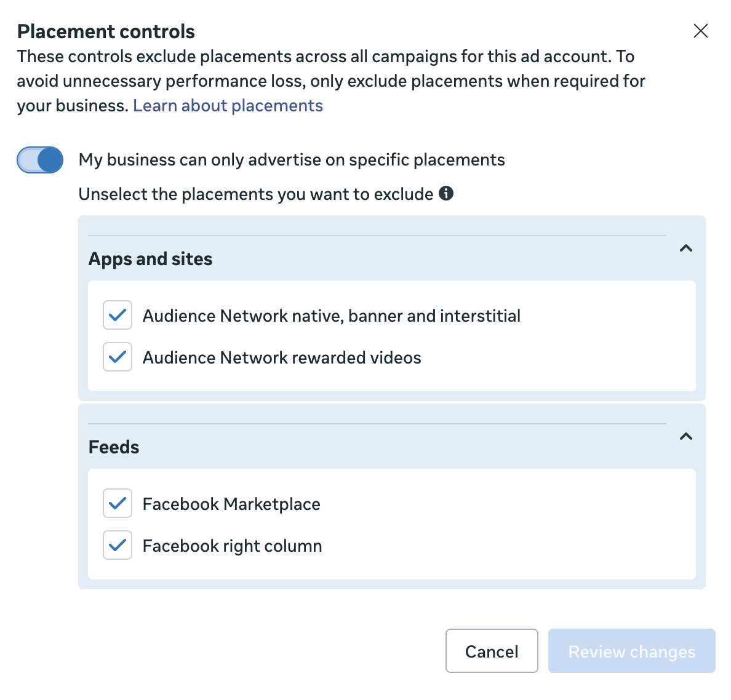Click the Feeds section heading
Viewport: 731px width, 700px height.
click(114, 447)
